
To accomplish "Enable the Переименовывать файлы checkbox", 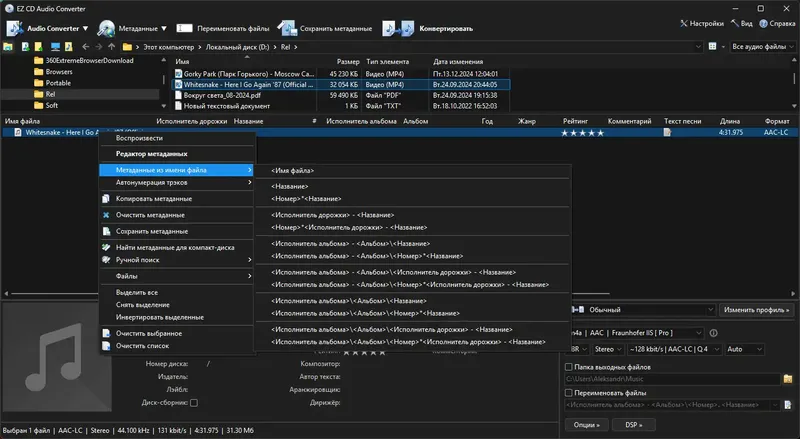I will (569, 392).
